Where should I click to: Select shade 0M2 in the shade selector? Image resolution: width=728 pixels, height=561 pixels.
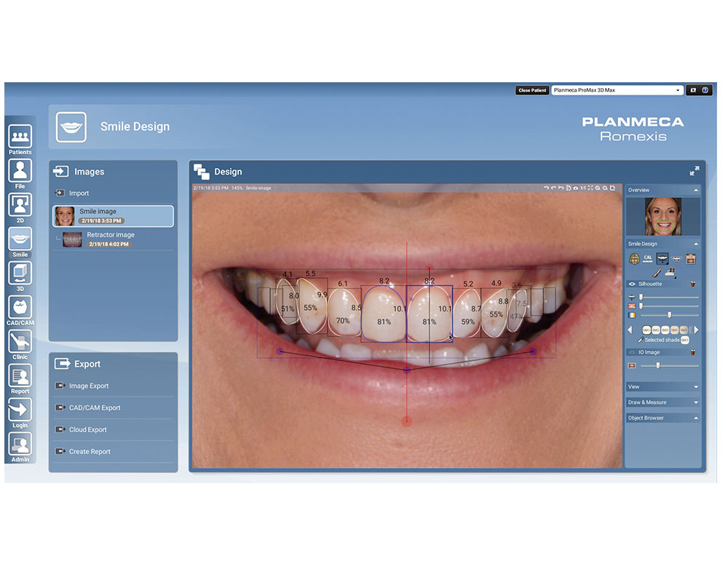click(x=656, y=329)
